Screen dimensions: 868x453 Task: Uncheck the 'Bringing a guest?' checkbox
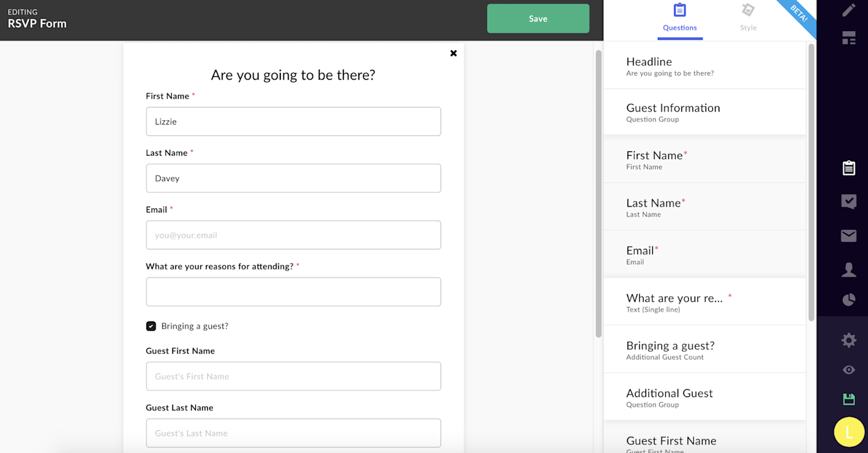coord(151,325)
